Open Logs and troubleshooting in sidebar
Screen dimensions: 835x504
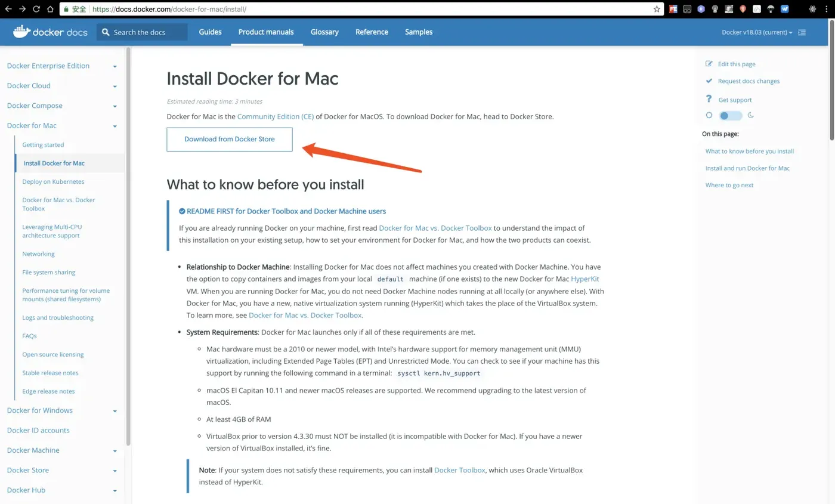tap(58, 317)
